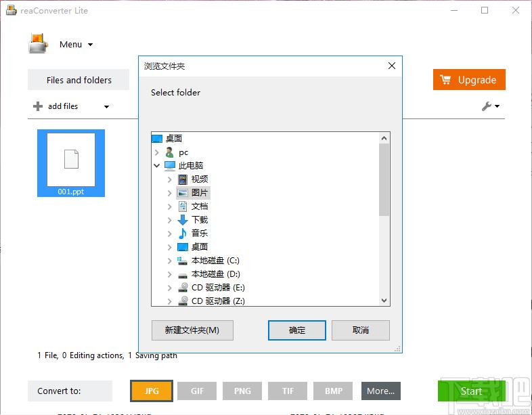Click the 本地磁盘 (C:) drive icon
Image resolution: width=532 pixels, height=415 pixels.
click(x=182, y=261)
